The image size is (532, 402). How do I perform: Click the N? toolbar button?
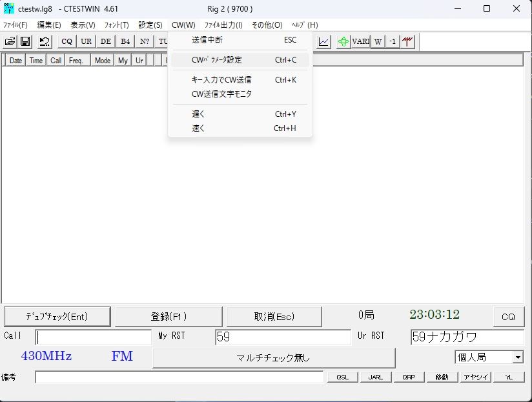[145, 41]
